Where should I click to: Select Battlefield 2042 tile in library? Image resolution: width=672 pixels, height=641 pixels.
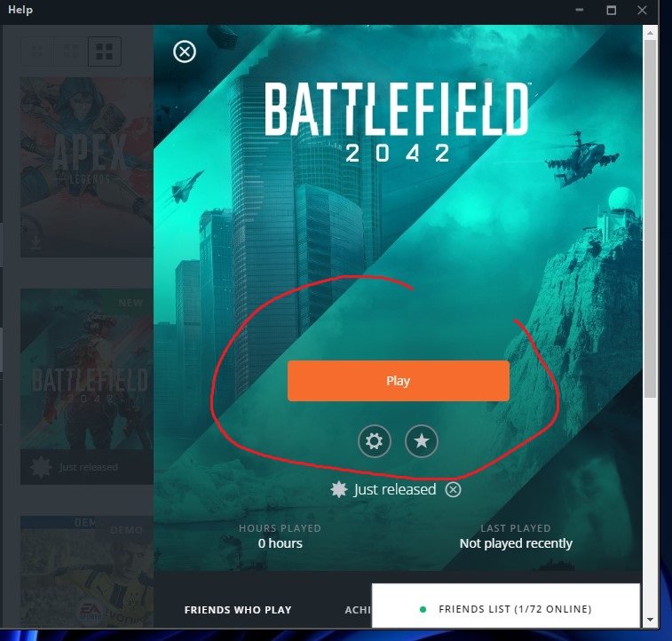[x=87, y=386]
